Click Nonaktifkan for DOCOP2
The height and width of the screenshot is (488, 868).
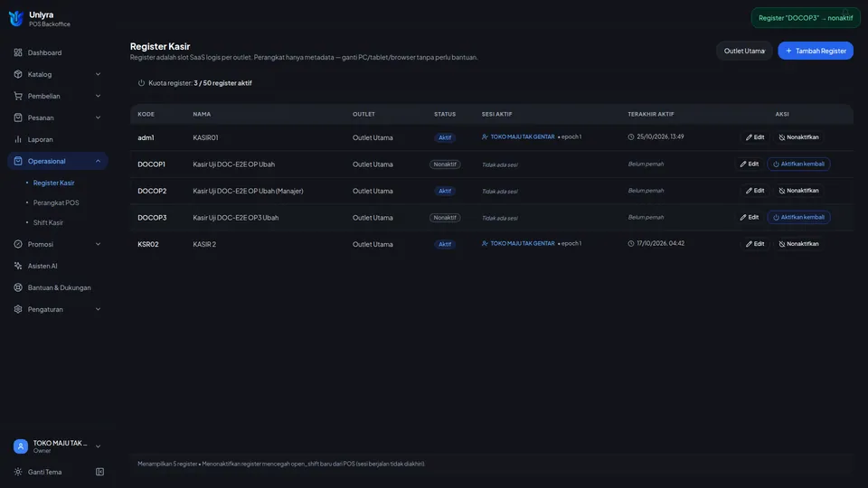click(798, 191)
